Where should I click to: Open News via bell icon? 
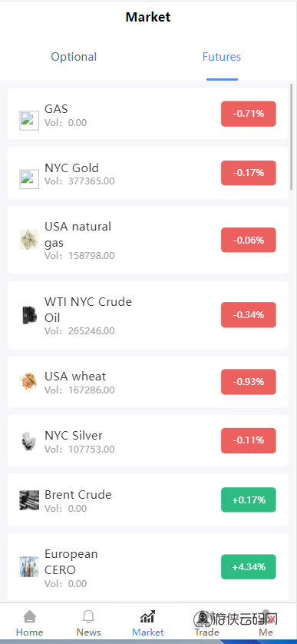(x=88, y=616)
